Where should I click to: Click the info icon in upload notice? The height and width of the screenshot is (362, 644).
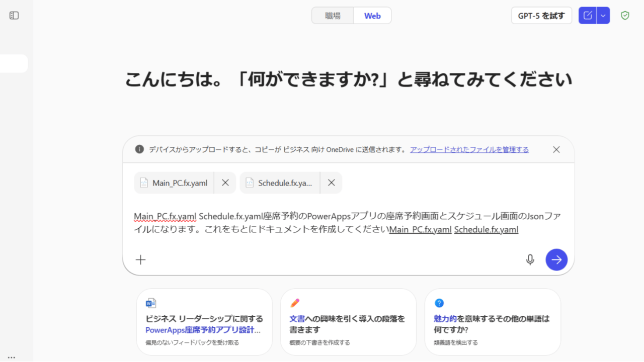[139, 149]
